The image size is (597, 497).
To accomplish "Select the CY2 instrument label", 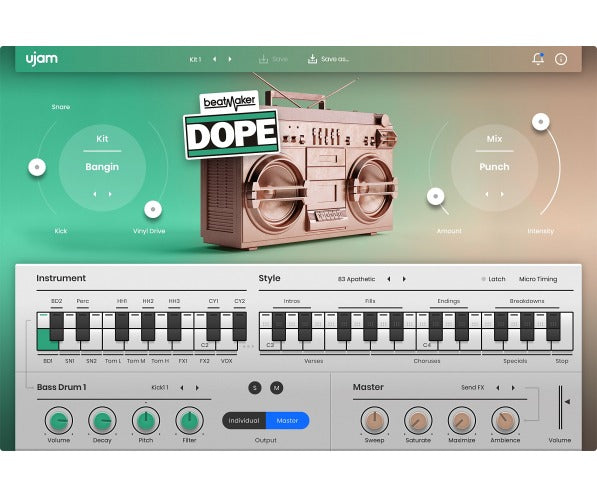I will click(239, 301).
